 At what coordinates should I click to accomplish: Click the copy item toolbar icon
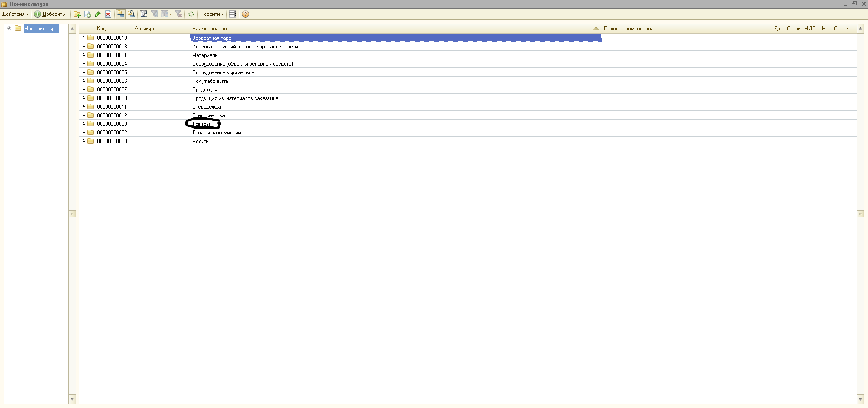click(87, 14)
